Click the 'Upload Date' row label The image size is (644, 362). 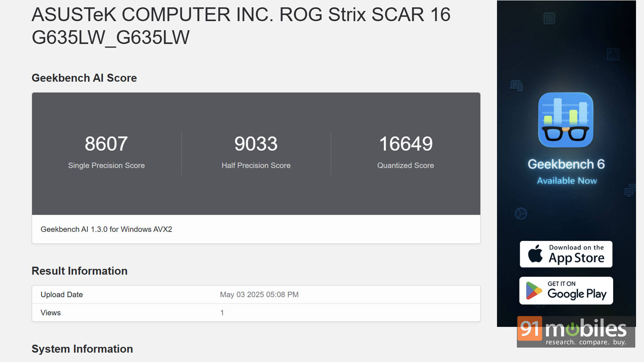click(x=62, y=294)
